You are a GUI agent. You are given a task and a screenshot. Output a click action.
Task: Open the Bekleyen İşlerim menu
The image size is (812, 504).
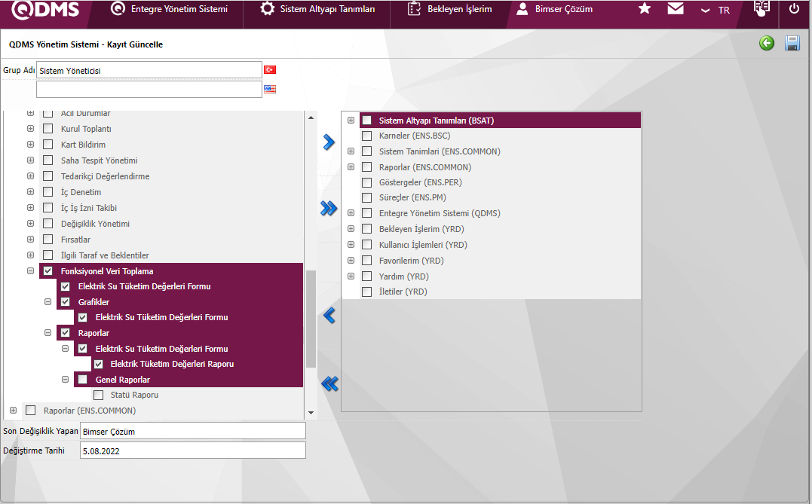point(449,9)
